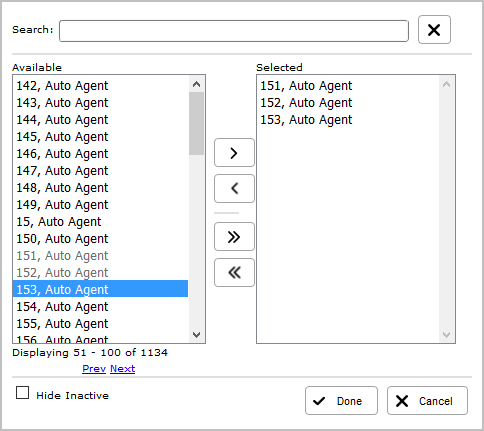The height and width of the screenshot is (431, 484).
Task: Go to the Prev page link
Action: (94, 369)
